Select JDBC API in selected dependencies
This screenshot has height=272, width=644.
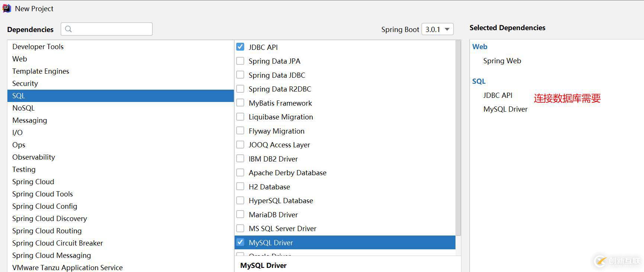point(498,95)
